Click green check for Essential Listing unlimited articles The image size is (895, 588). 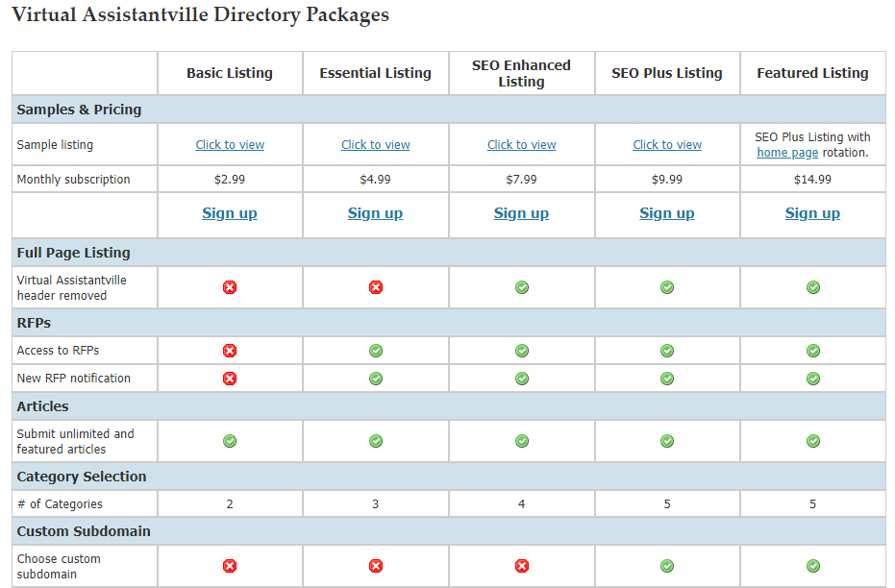376,441
